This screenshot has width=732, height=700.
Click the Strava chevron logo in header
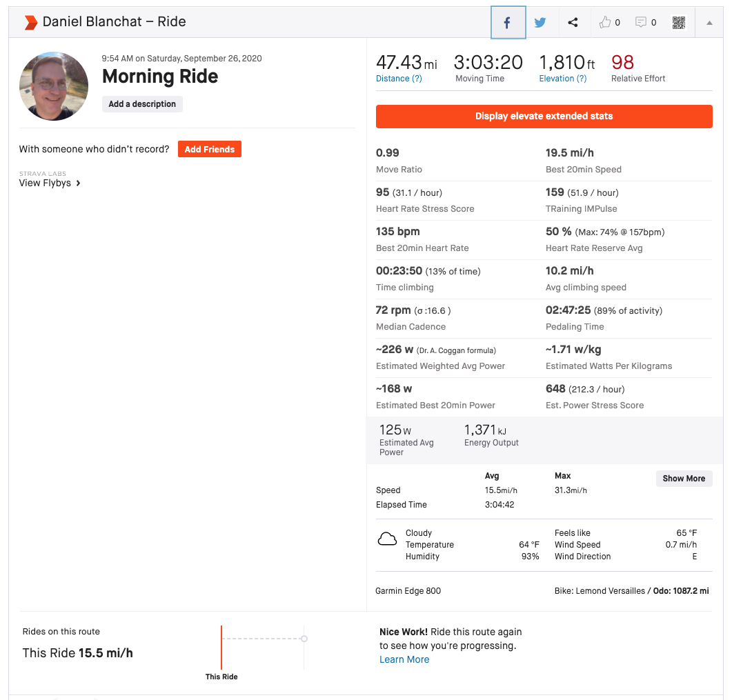click(x=31, y=22)
